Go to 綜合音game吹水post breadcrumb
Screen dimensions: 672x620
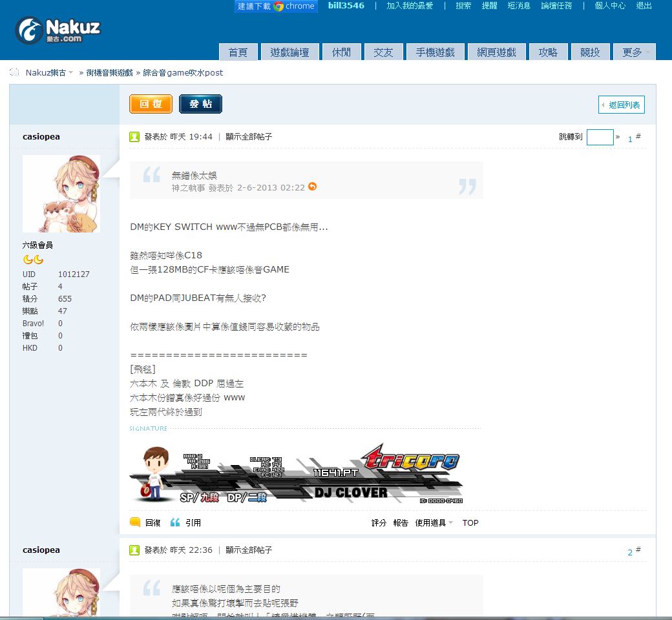[183, 73]
